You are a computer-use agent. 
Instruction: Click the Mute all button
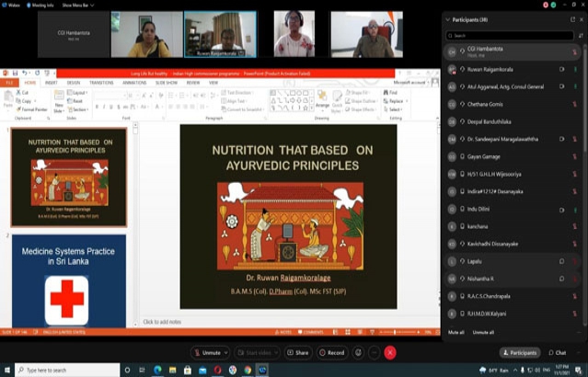point(455,332)
